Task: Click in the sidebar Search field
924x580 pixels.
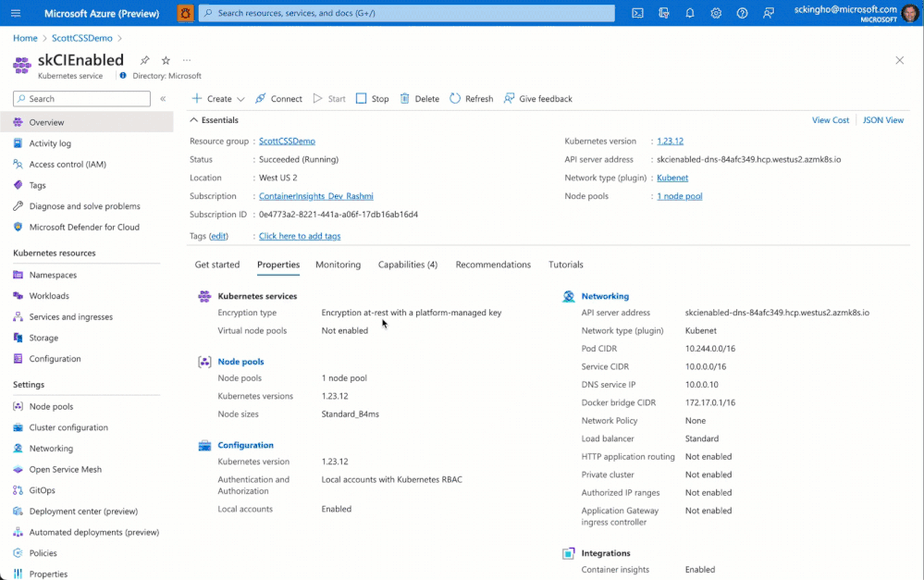Action: coord(82,99)
